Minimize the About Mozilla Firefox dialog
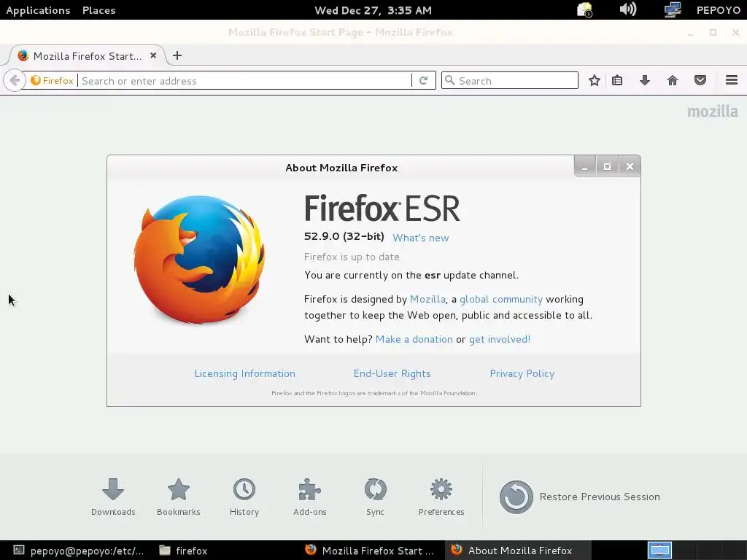 585,167
